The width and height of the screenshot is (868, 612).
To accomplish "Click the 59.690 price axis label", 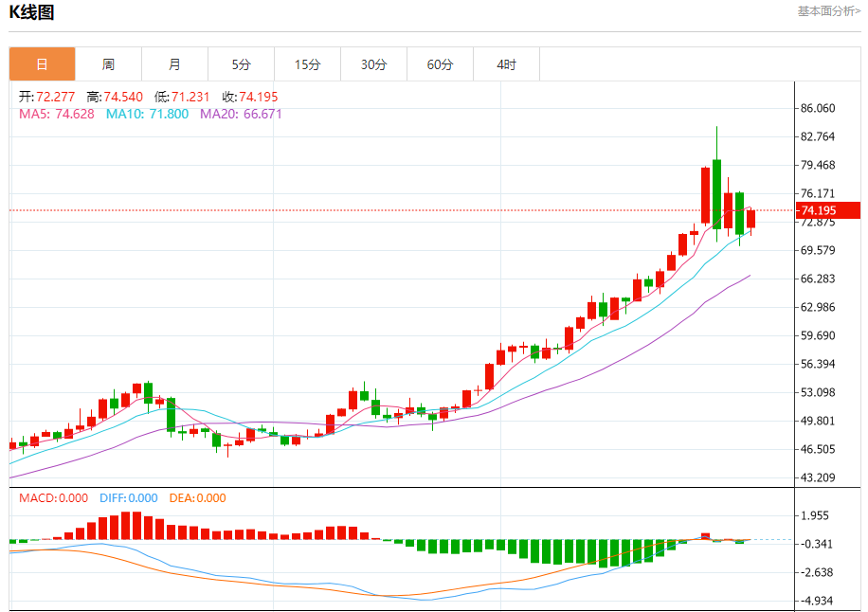I will (x=818, y=335).
